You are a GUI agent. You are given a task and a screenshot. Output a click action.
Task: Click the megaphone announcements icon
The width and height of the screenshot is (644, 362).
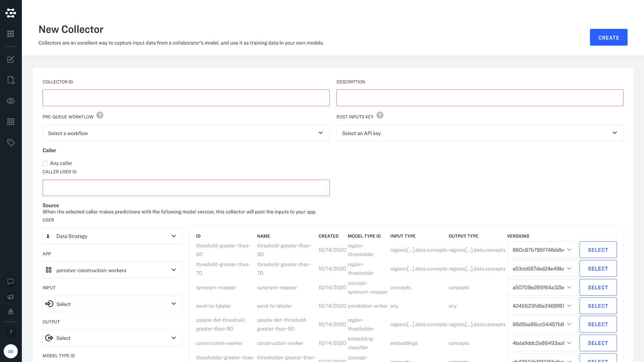point(11,297)
